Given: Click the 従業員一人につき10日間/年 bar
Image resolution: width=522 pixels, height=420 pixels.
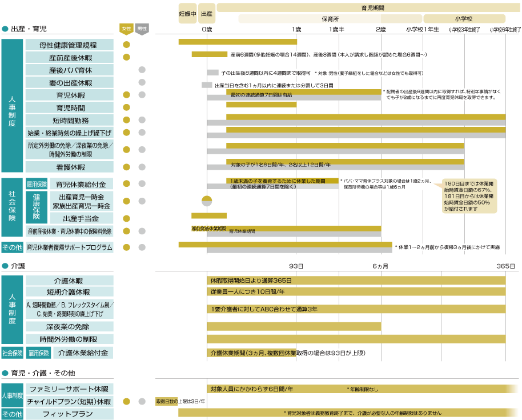Looking at the screenshot, I should tap(356, 292).
